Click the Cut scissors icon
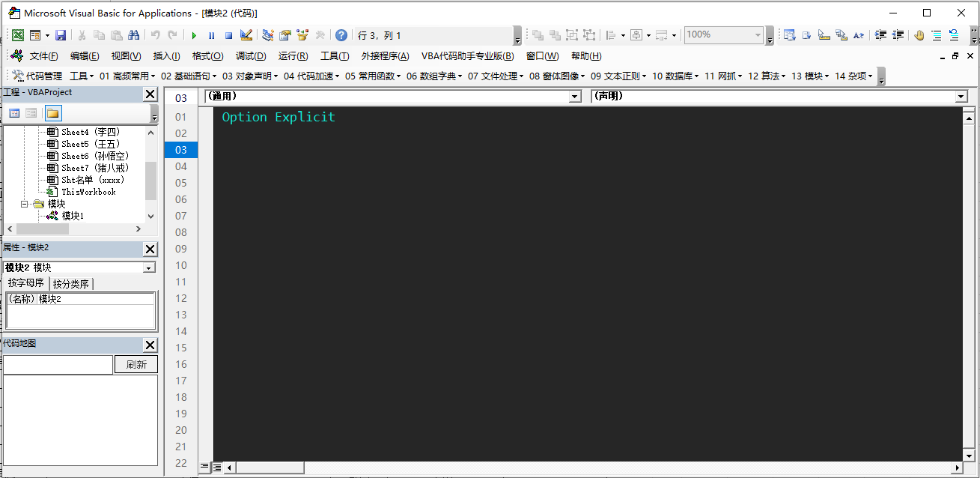Viewport: 980px width, 478px height. [x=82, y=35]
